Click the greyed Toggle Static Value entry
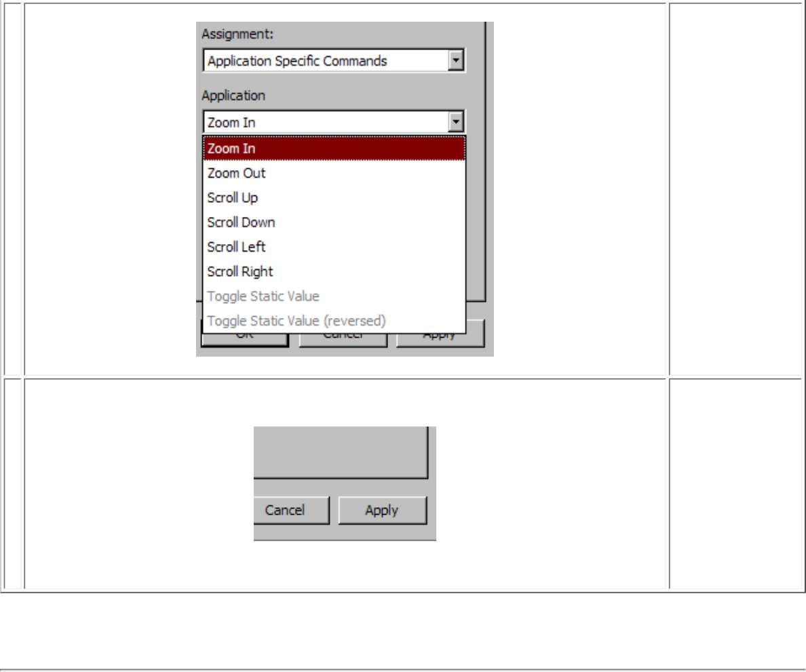 (334, 296)
